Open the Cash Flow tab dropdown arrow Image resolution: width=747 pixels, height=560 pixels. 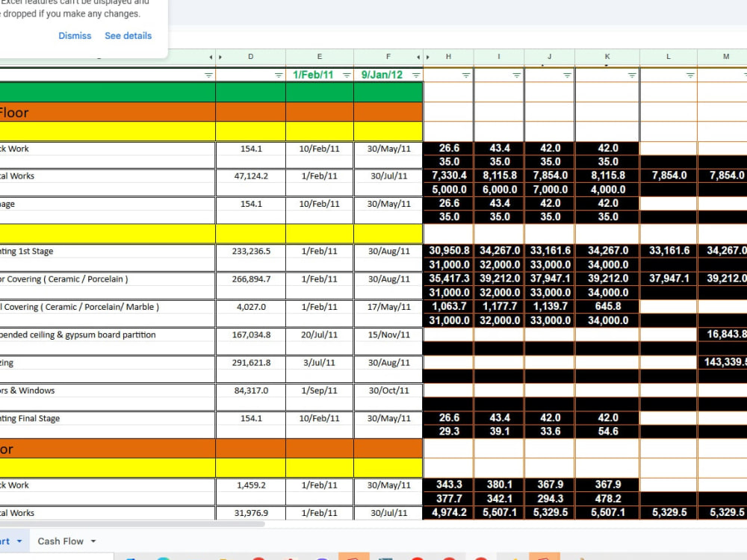coord(93,541)
